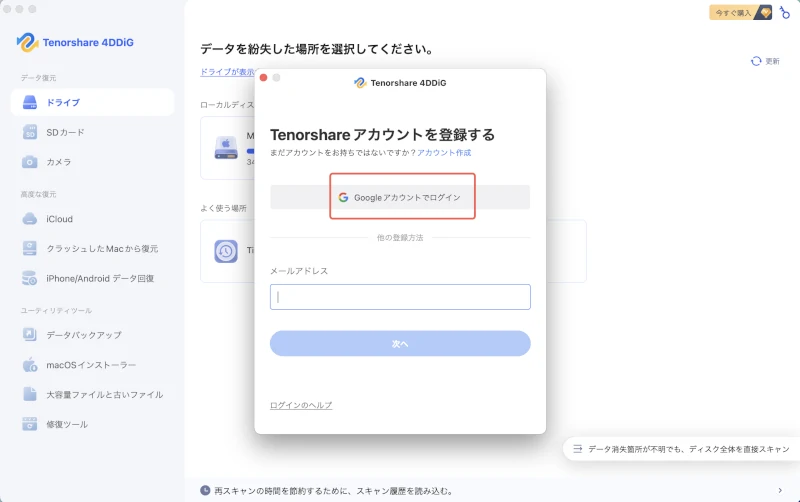Click the 修復ツール icon
Screen dimensions: 800x502
30,424
